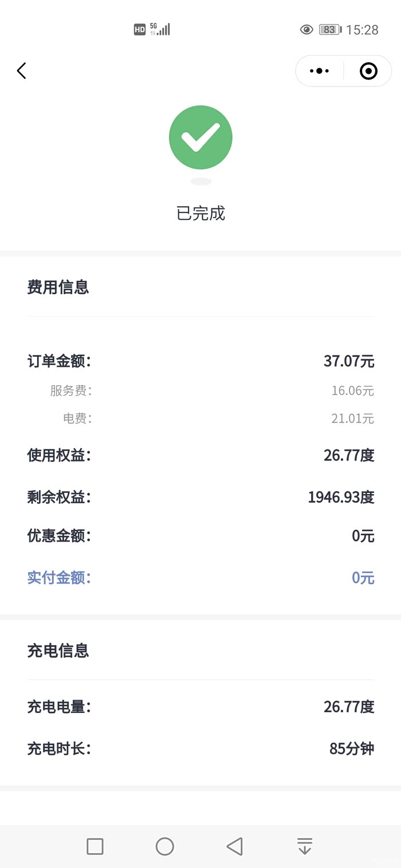
Task: Select the 充电信息 section header
Action: 58,650
